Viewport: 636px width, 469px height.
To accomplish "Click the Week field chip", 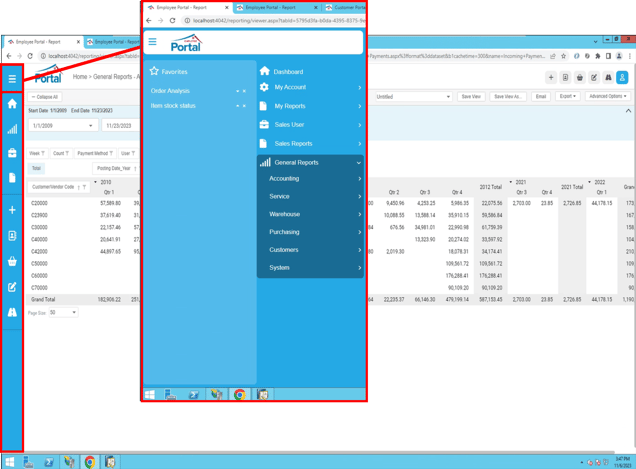I will pos(37,153).
